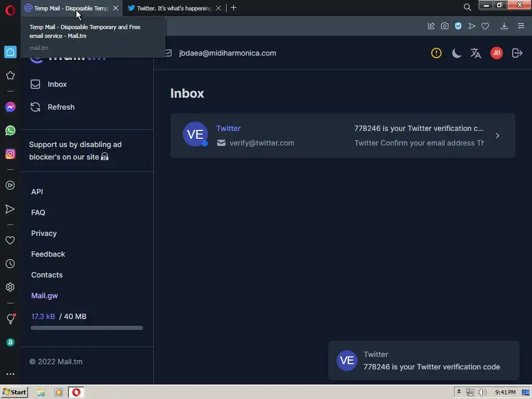Screen dimensions: 532x399
Task: Open the media player taskbar icon
Action: click(x=58, y=393)
